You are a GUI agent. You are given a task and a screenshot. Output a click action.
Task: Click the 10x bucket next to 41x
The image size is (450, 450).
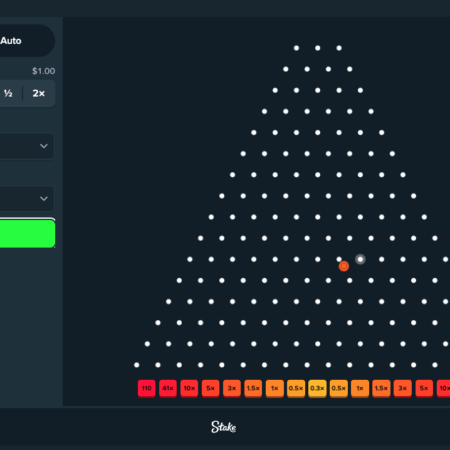(x=189, y=388)
